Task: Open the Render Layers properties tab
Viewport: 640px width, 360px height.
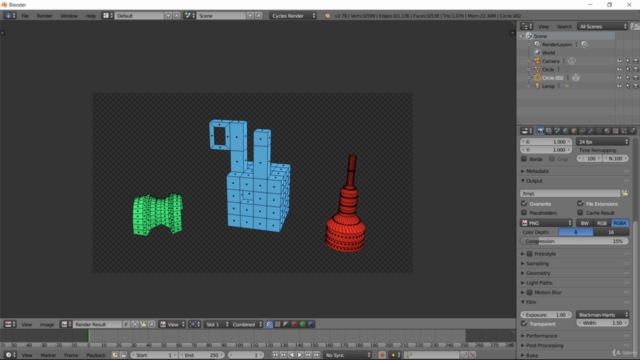Action: (x=549, y=131)
